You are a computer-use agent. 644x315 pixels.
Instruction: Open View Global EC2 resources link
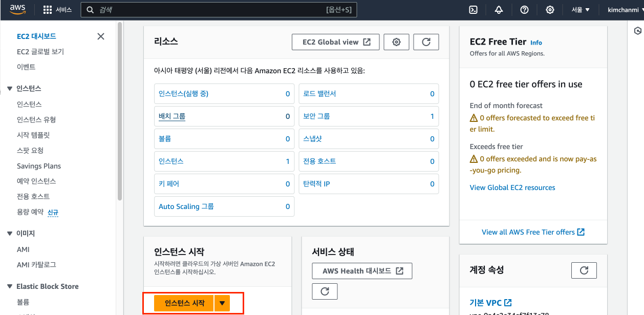tap(512, 187)
